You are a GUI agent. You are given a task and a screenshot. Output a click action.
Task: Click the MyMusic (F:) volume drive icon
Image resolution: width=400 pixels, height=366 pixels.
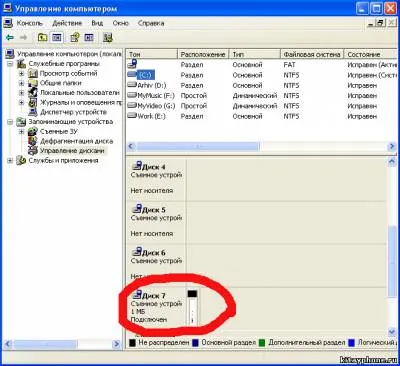click(x=132, y=95)
